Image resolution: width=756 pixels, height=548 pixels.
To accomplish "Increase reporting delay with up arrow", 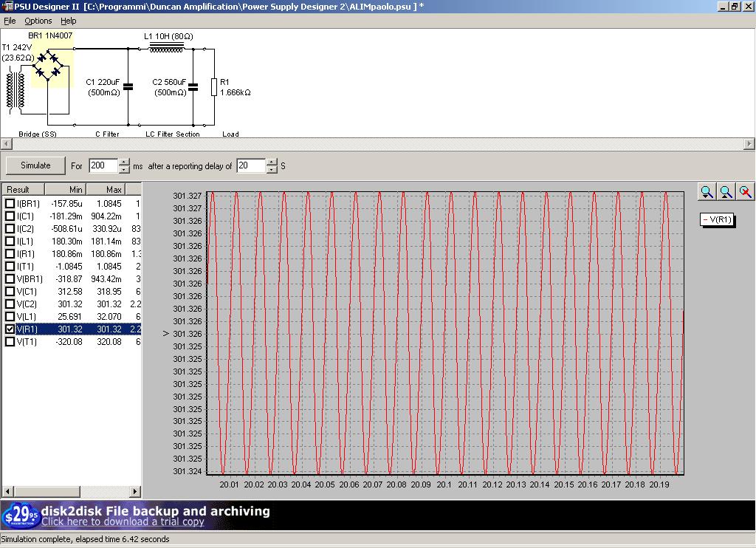I will (272, 162).
